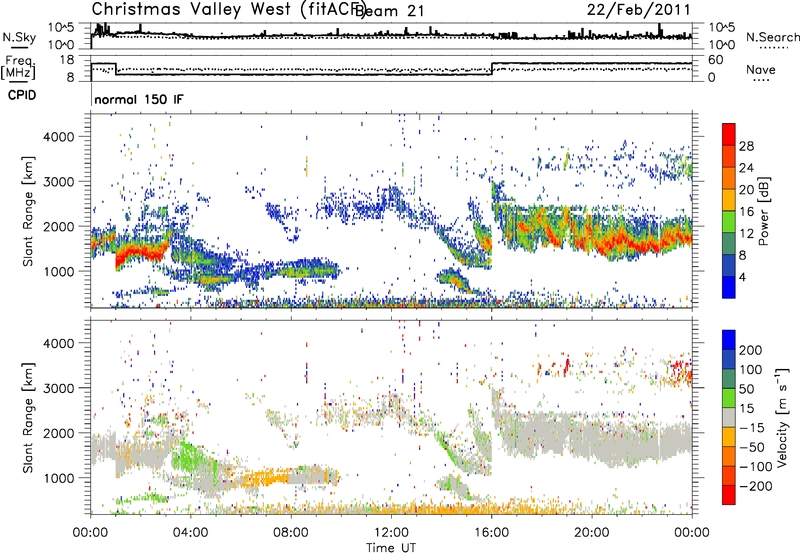This screenshot has height=554, width=800.
Task: Click the 'Time UT' axis label
Action: [391, 548]
